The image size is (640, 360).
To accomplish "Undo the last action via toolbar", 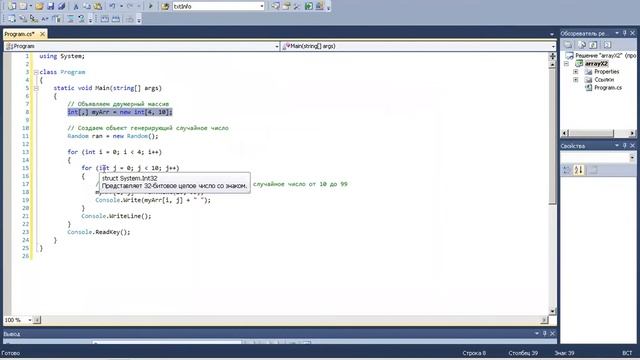I will (x=112, y=6).
